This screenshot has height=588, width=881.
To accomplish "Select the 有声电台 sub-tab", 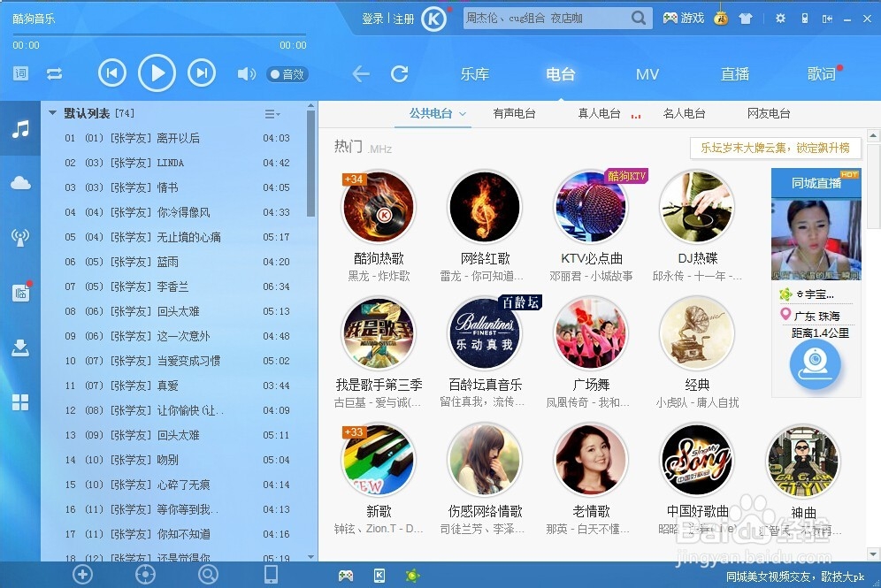I will click(x=514, y=113).
